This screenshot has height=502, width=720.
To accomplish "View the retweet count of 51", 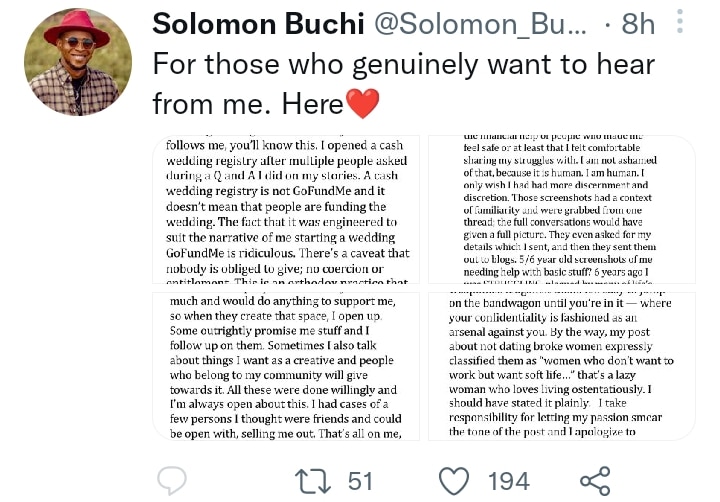I will [361, 481].
